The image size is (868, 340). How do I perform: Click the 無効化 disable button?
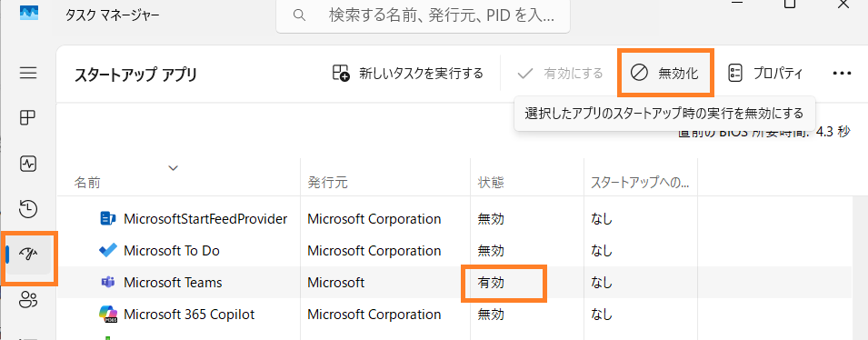pyautogui.click(x=665, y=73)
